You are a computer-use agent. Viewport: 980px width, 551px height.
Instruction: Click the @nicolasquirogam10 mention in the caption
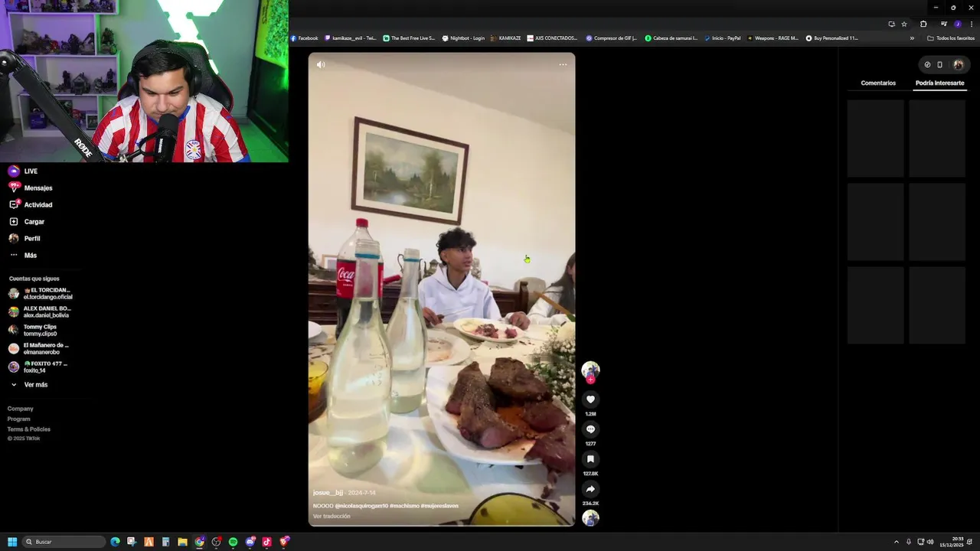pos(361,506)
